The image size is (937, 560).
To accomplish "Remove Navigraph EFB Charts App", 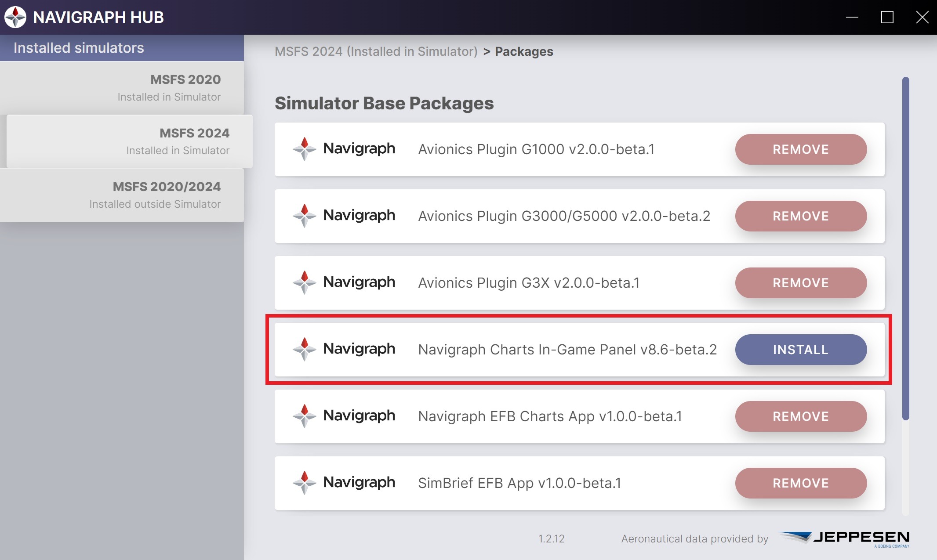I will 801,416.
